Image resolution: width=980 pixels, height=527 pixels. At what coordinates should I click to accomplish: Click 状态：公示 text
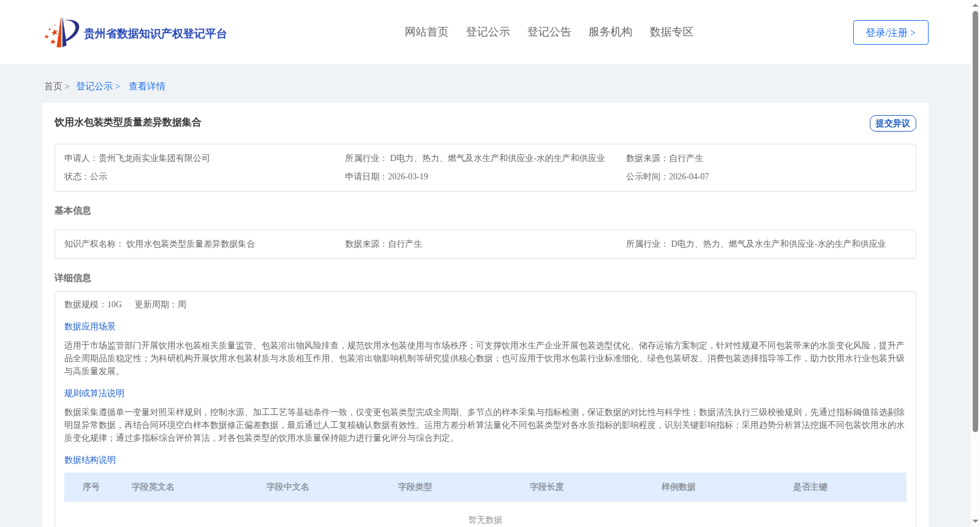86,176
